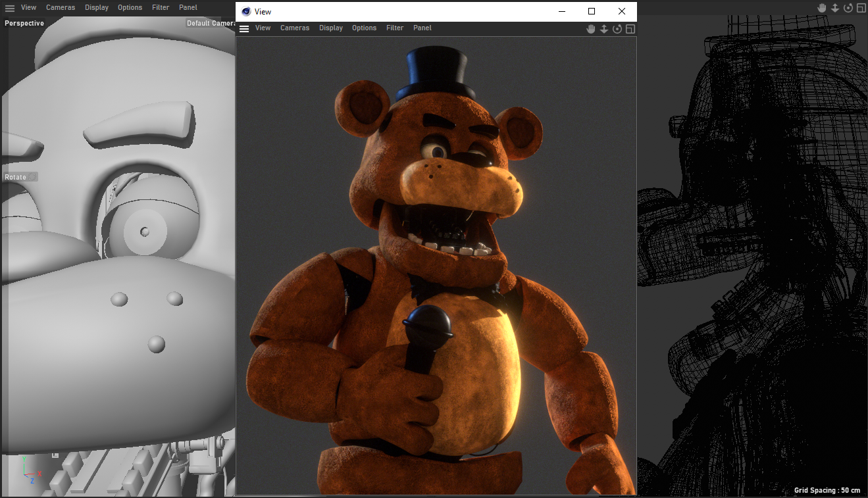Viewport: 868px width, 498px height.
Task: Open Cameras menu in main viewport
Action: (61, 8)
